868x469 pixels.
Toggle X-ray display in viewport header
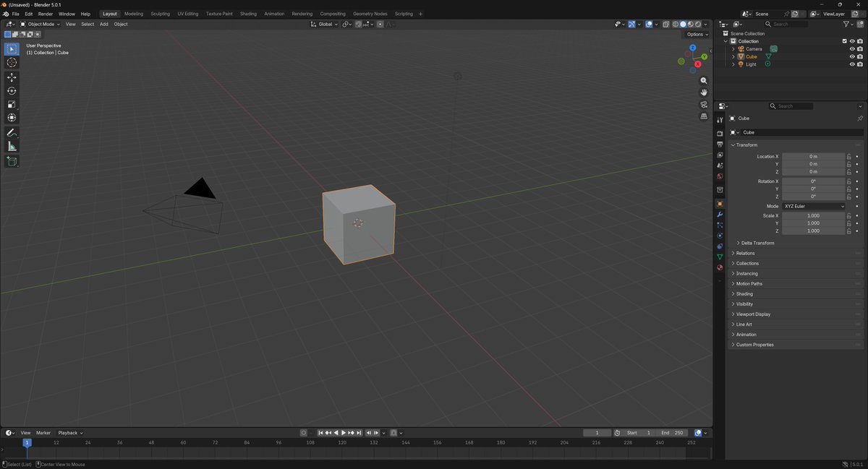point(666,24)
